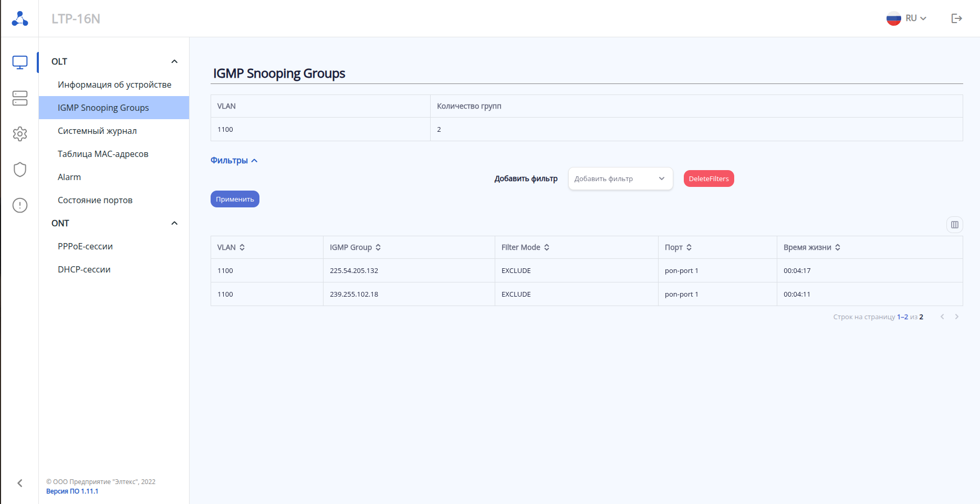Collapse the ONT menu section
Image resolution: width=980 pixels, height=504 pixels.
pyautogui.click(x=174, y=223)
